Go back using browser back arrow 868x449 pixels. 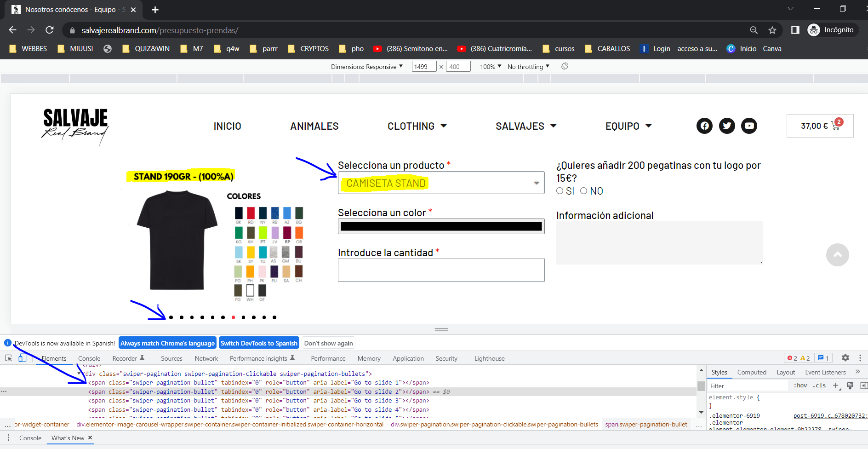click(12, 30)
